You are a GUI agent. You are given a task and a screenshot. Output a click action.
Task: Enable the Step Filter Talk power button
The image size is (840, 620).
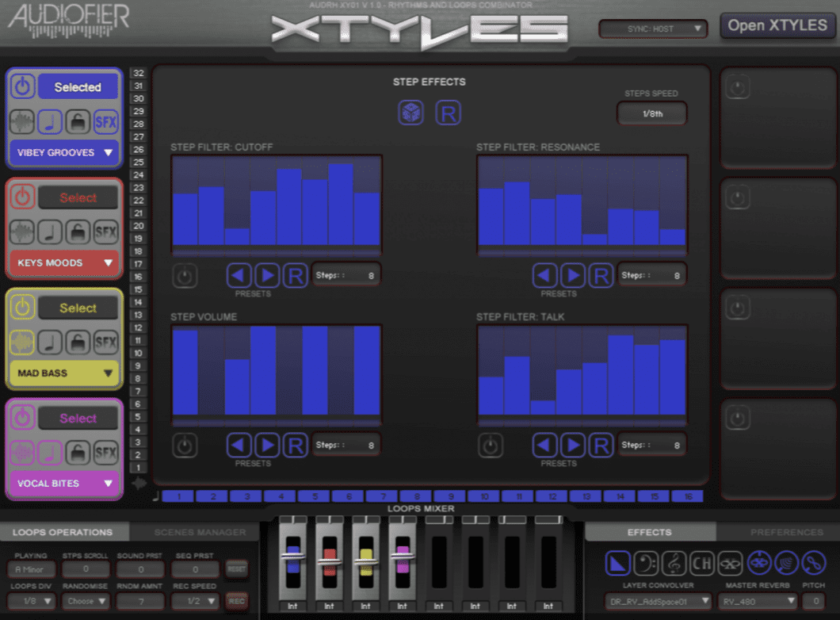(x=491, y=446)
